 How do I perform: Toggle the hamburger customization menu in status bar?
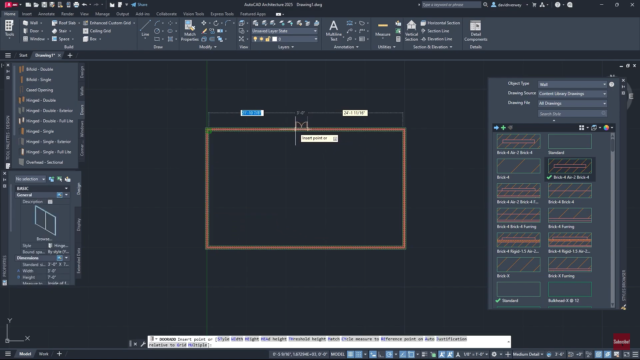pyautogui.click(x=635, y=354)
